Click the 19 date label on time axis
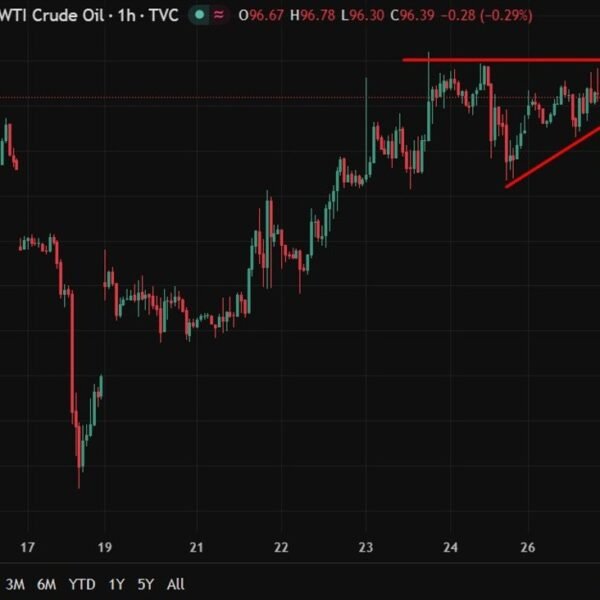Viewport: 600px width, 600px height. (x=105, y=547)
